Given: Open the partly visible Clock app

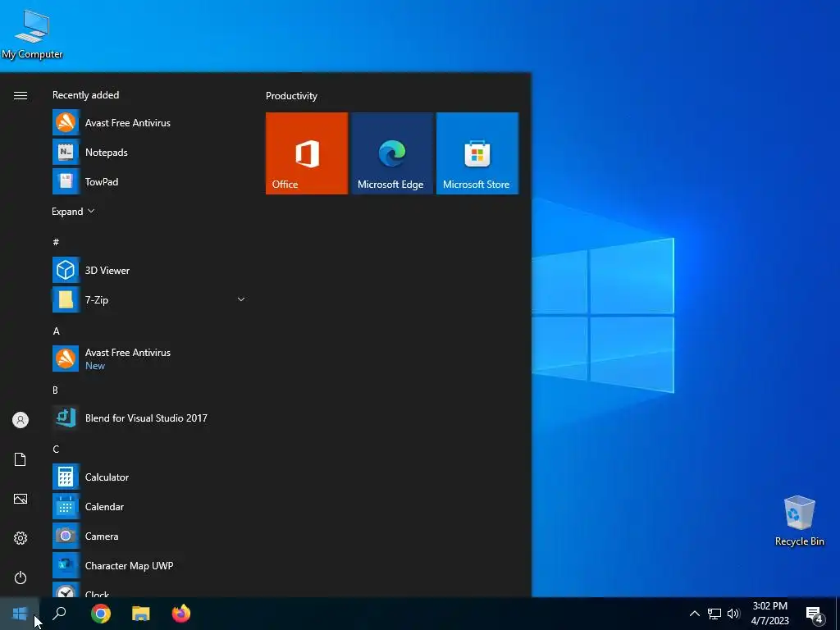Looking at the screenshot, I should (148, 589).
